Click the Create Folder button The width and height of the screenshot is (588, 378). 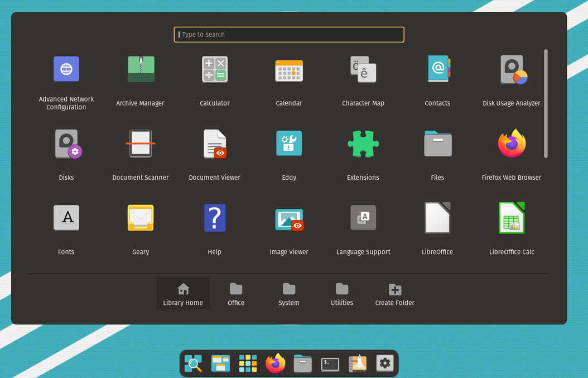[394, 293]
